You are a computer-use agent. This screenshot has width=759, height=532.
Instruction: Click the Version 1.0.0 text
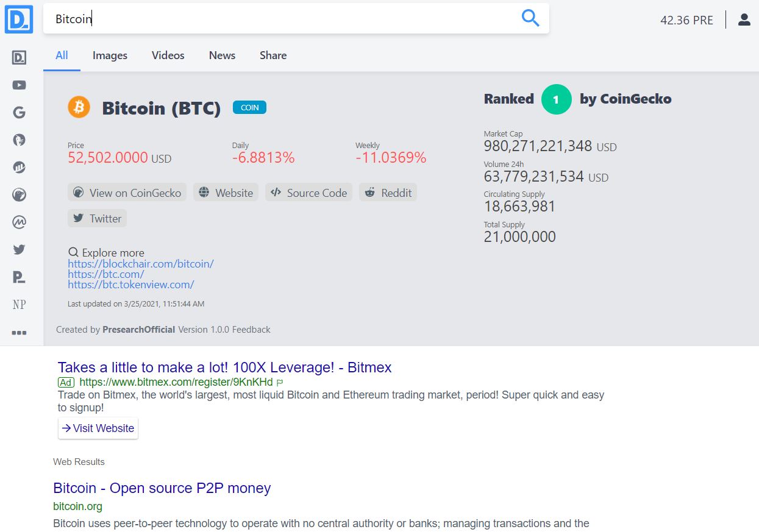[204, 330]
